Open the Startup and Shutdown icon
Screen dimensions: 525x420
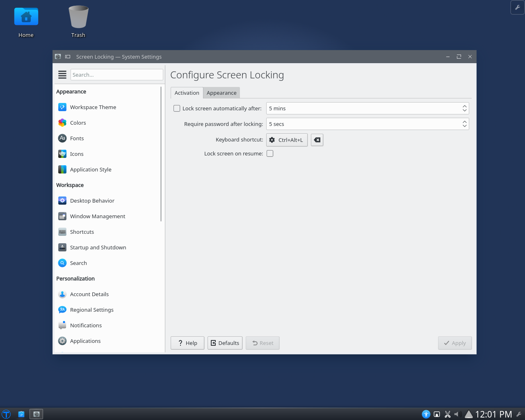click(62, 247)
